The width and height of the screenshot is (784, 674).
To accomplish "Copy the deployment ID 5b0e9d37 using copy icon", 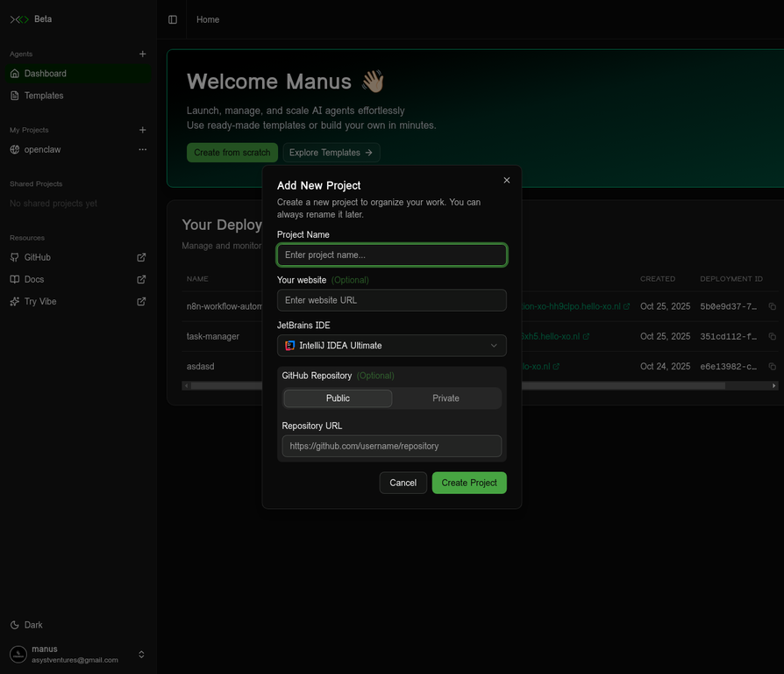I will click(x=772, y=305).
